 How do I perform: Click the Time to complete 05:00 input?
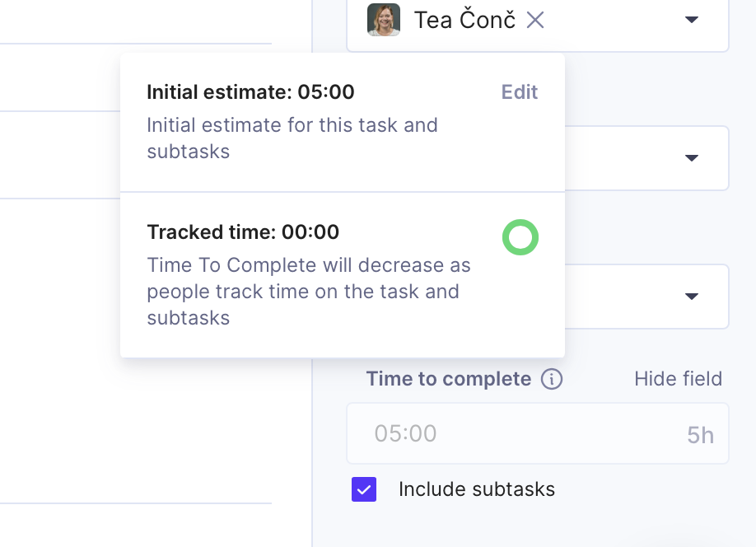537,433
